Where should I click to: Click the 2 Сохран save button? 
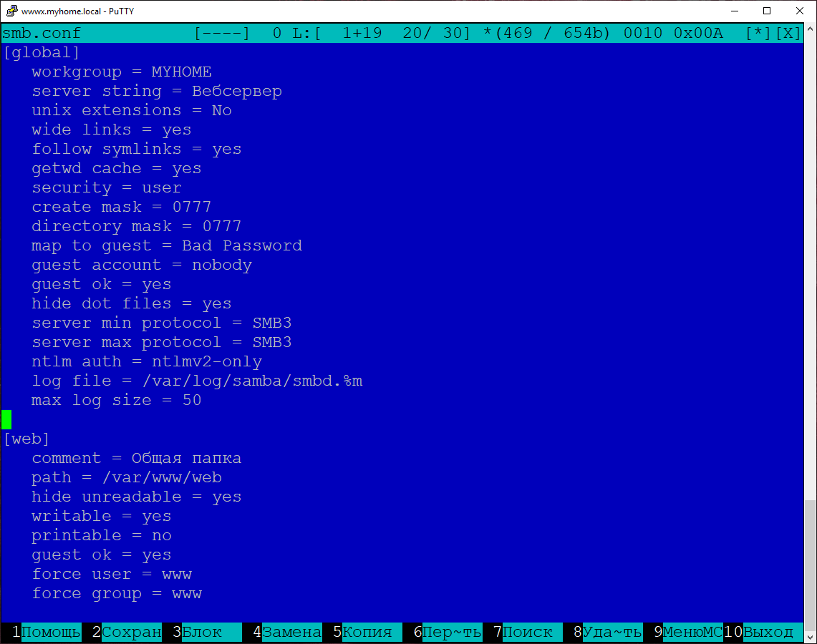[x=127, y=632]
